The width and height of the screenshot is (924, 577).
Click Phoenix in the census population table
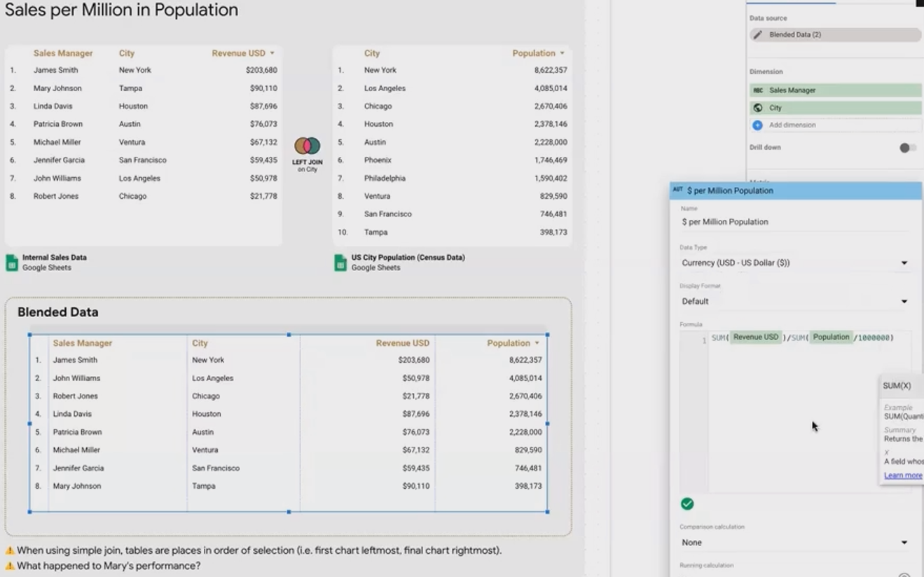tap(378, 160)
